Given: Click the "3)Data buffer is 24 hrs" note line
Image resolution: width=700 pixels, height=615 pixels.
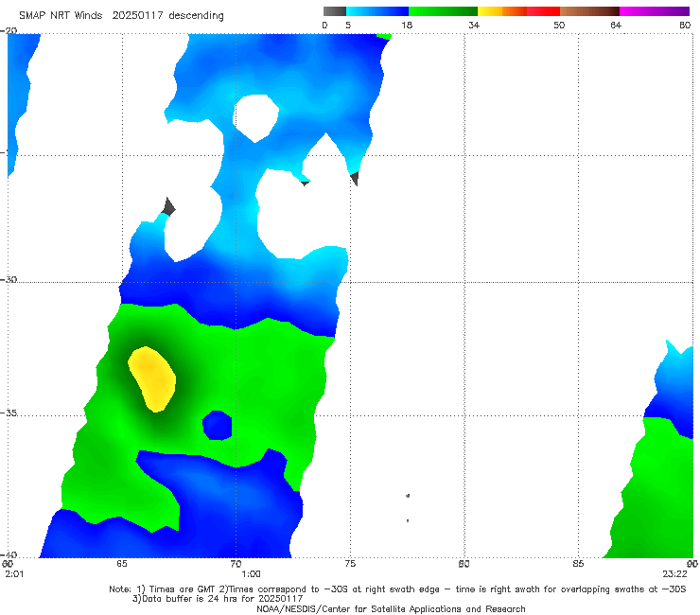Looking at the screenshot, I should (218, 599).
